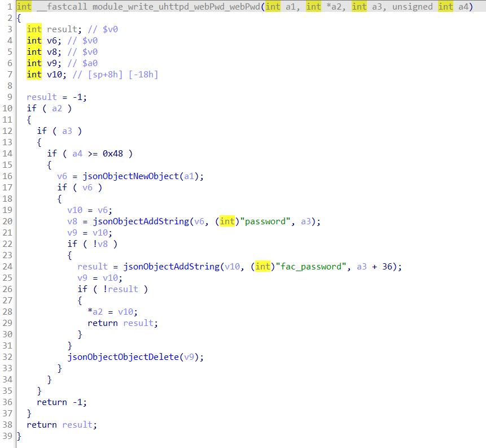The width and height of the screenshot is (486, 448).
Task: Click a3 in the 'if ( a3 )' condition
Action: click(67, 131)
